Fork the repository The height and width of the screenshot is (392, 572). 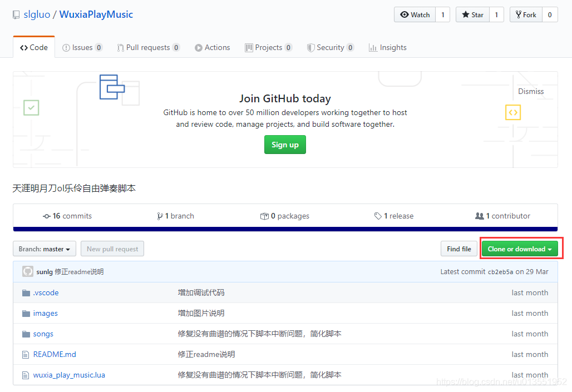526,14
